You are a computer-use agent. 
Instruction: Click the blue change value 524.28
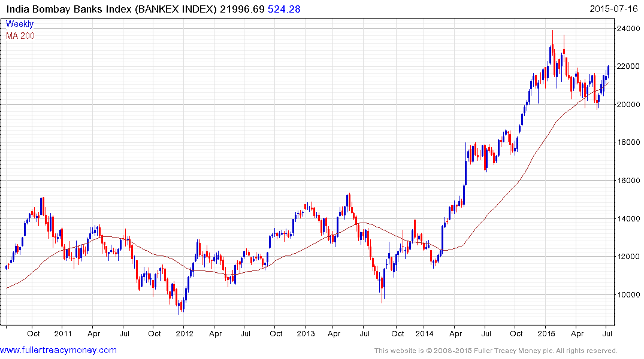(284, 9)
